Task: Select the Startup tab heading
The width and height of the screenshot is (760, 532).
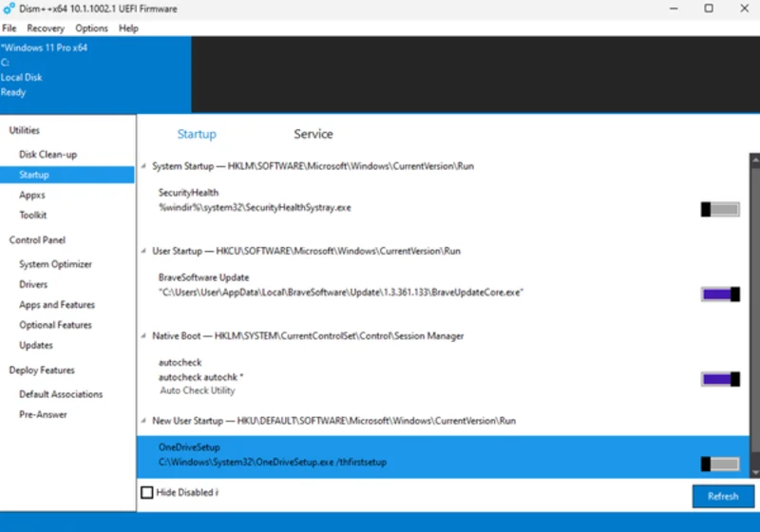Action: click(197, 134)
